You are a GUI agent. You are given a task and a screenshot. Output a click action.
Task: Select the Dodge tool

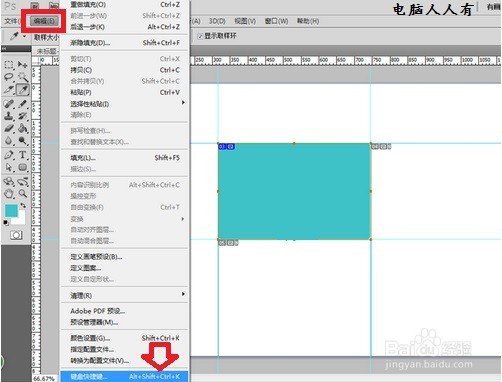pos(23,141)
